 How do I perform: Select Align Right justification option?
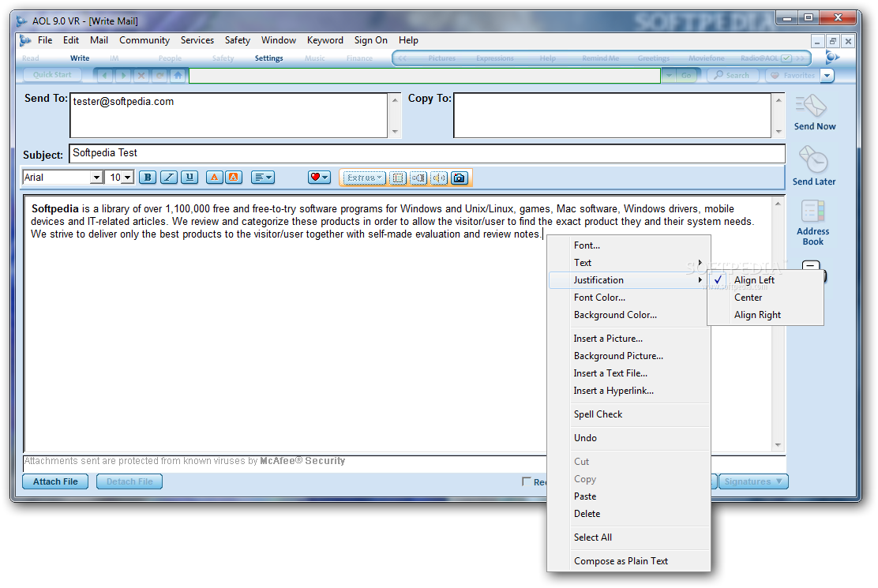coord(765,315)
